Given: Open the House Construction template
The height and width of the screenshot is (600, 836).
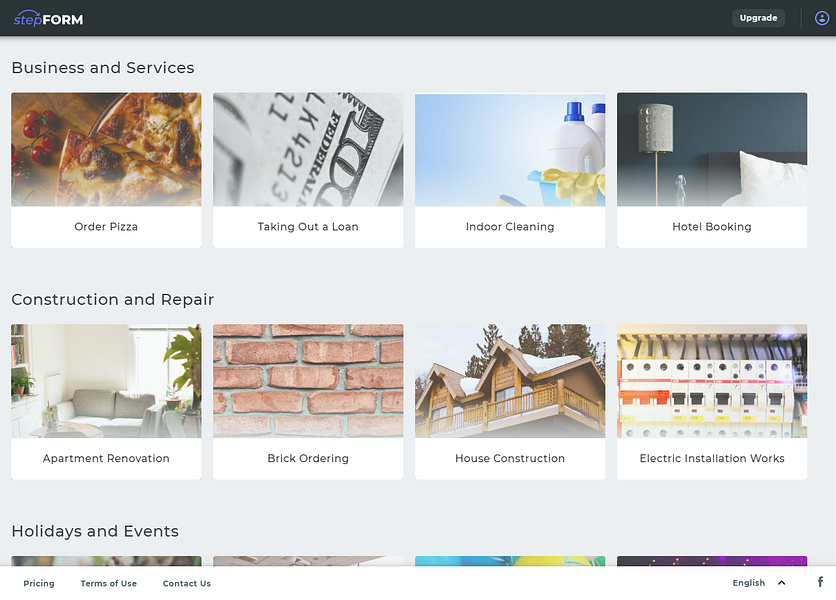Looking at the screenshot, I should (x=510, y=402).
